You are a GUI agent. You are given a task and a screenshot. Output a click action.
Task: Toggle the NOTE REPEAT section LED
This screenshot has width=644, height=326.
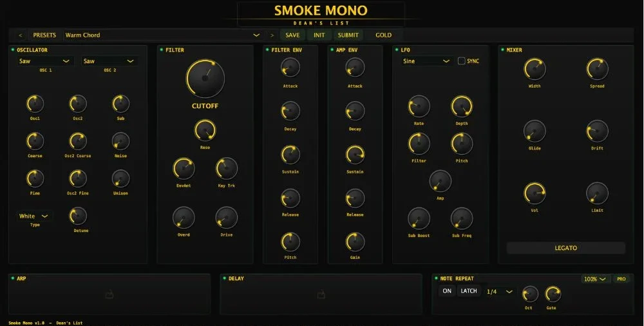point(436,278)
